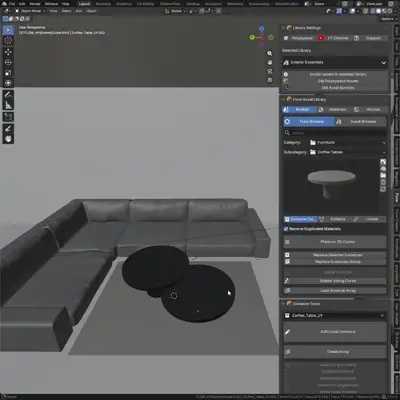Click the YT Channel YouTube icon
The width and height of the screenshot is (400, 400).
[x=321, y=38]
